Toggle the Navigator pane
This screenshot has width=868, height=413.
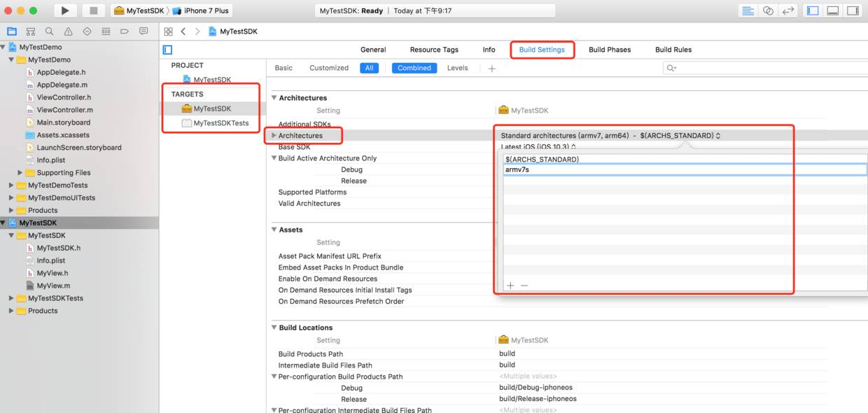[813, 10]
